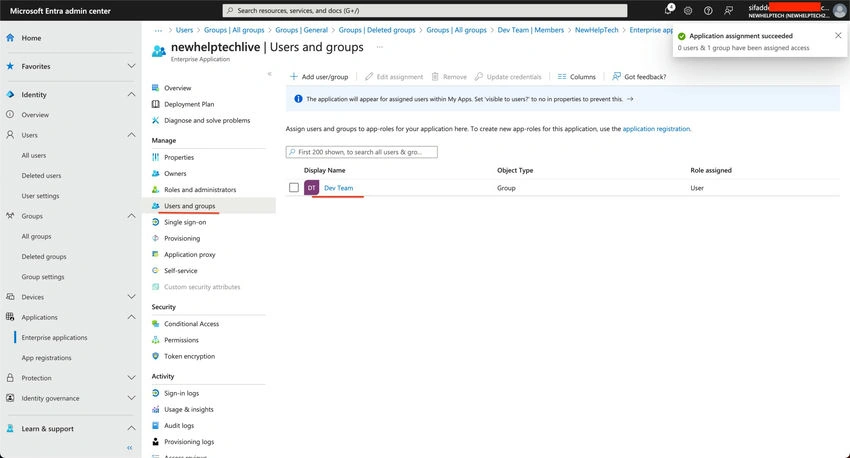Click the help question mark icon
Image resolution: width=850 pixels, height=458 pixels.
[708, 10]
